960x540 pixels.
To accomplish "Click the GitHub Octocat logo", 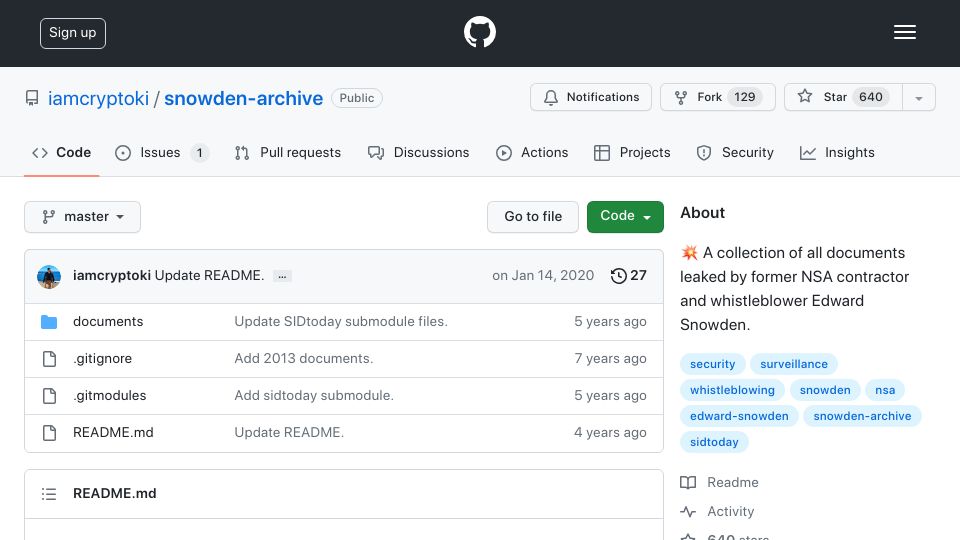I will [x=479, y=32].
